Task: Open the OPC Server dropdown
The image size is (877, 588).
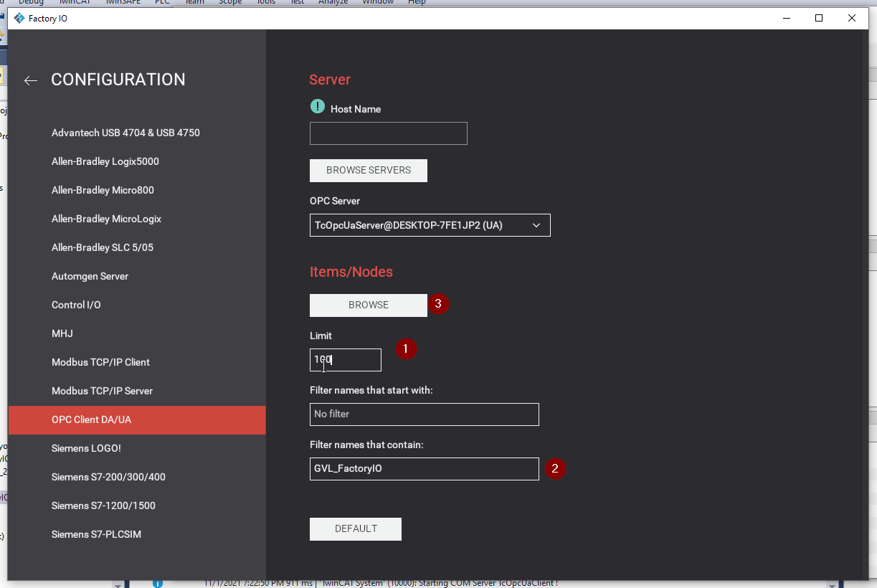Action: tap(430, 225)
